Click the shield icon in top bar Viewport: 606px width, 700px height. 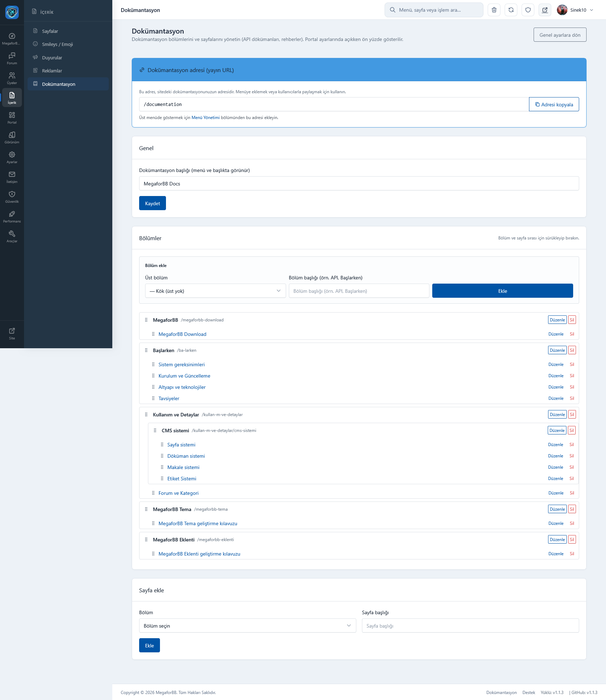tap(528, 10)
